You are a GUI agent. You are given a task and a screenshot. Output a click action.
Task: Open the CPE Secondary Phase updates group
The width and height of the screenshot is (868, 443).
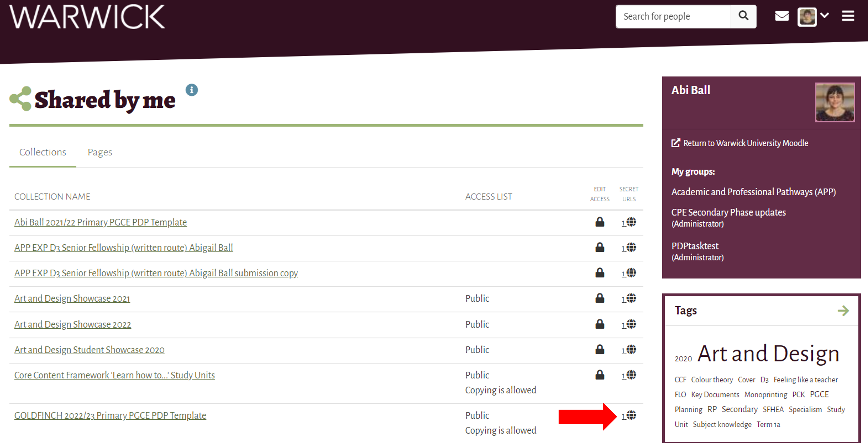click(728, 212)
